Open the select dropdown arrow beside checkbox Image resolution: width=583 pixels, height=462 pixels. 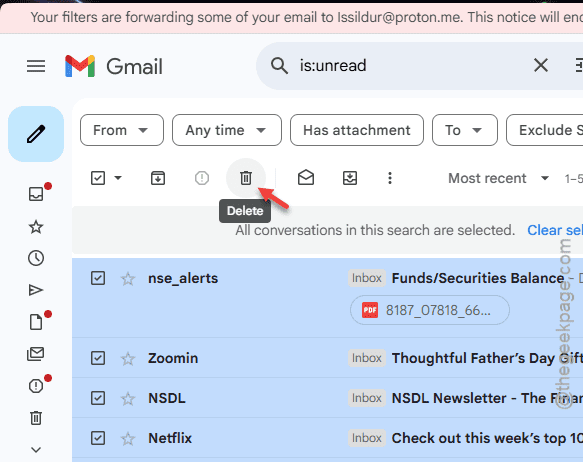coord(118,178)
